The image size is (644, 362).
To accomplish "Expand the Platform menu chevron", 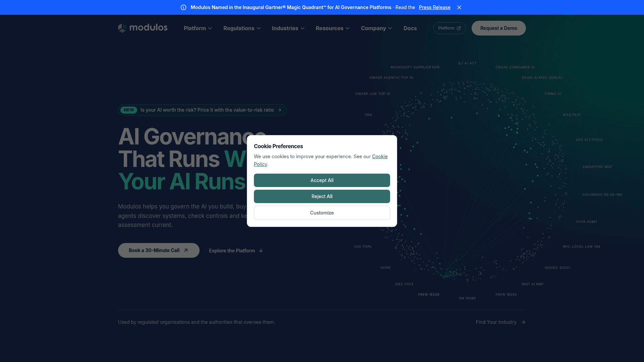I will point(210,28).
